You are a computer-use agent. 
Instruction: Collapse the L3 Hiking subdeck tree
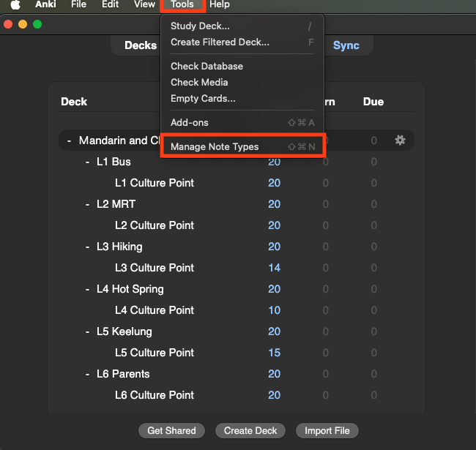point(88,247)
